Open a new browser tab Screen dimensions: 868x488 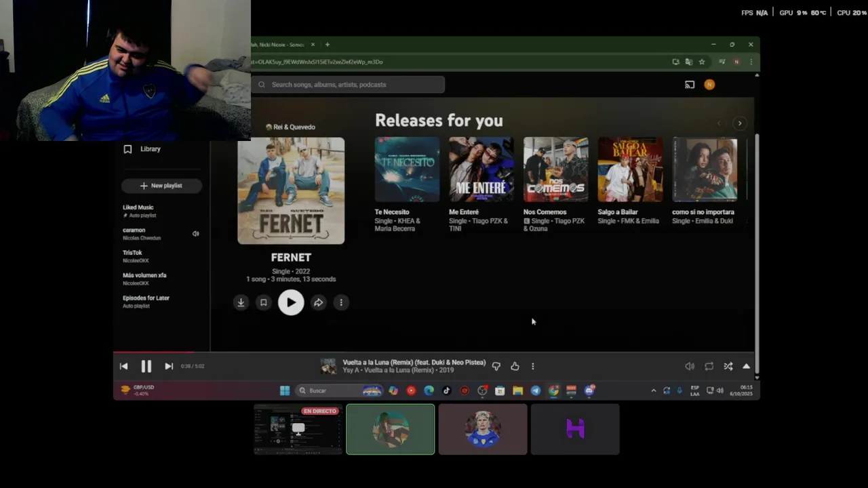coord(328,45)
